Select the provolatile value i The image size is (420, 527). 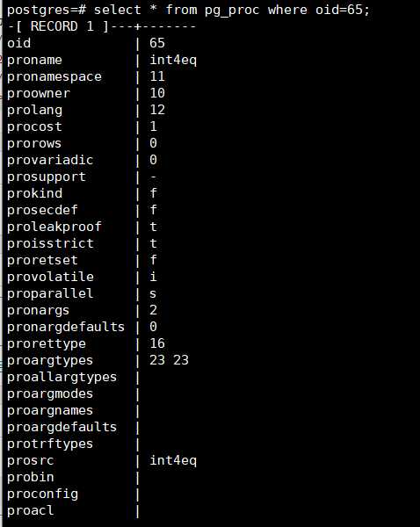point(154,277)
